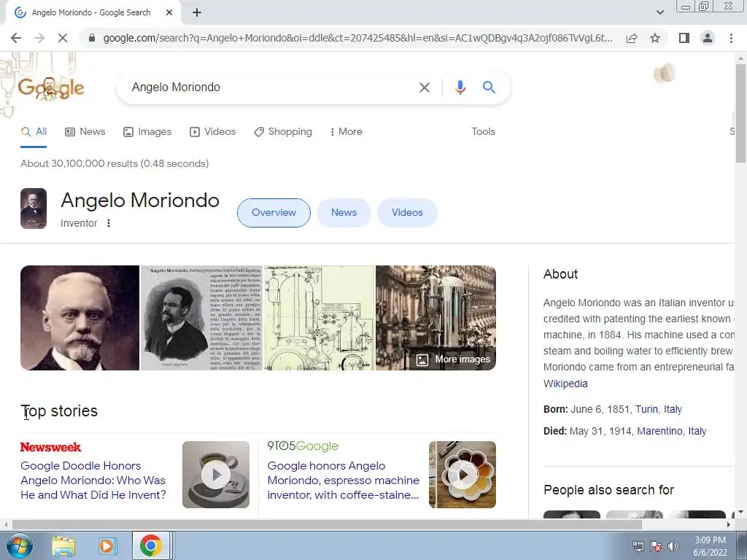Click the Italy link in Born row

673,410
